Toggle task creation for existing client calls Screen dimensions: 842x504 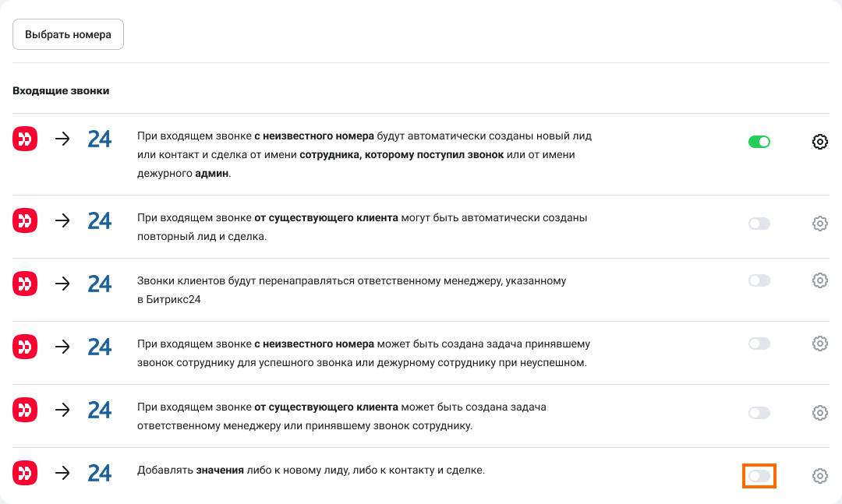(x=759, y=413)
